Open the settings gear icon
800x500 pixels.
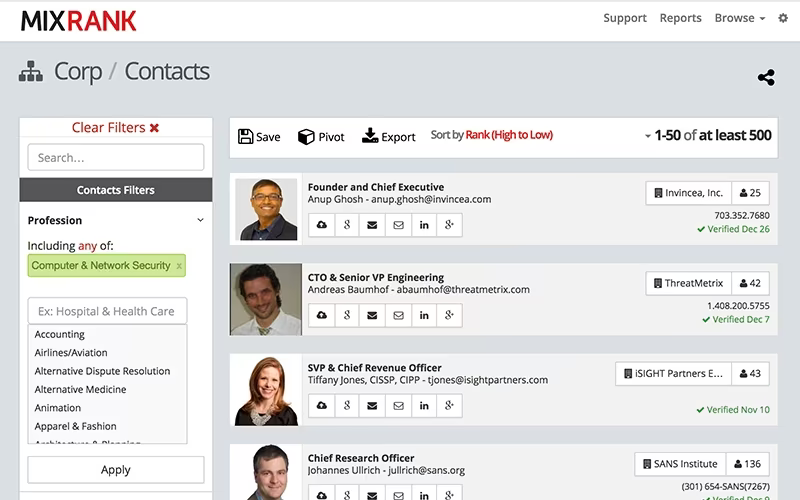click(783, 18)
